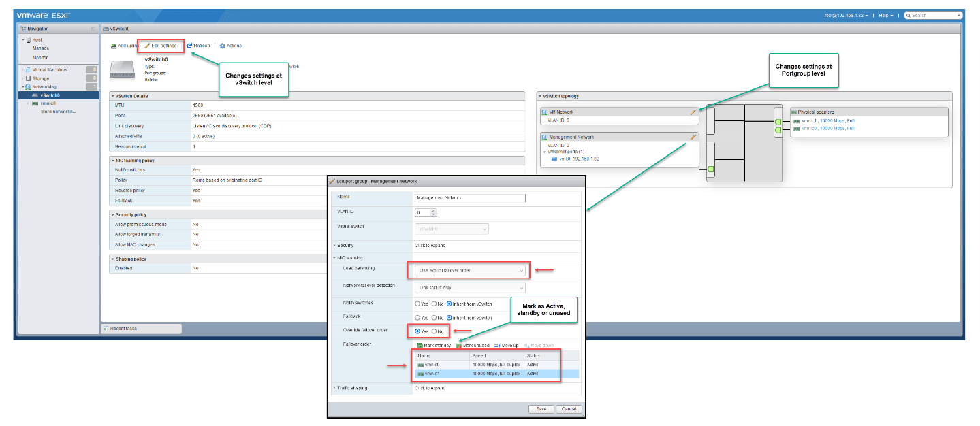Image resolution: width=980 pixels, height=426 pixels.
Task: Select No for Override failover order
Action: coord(434,331)
